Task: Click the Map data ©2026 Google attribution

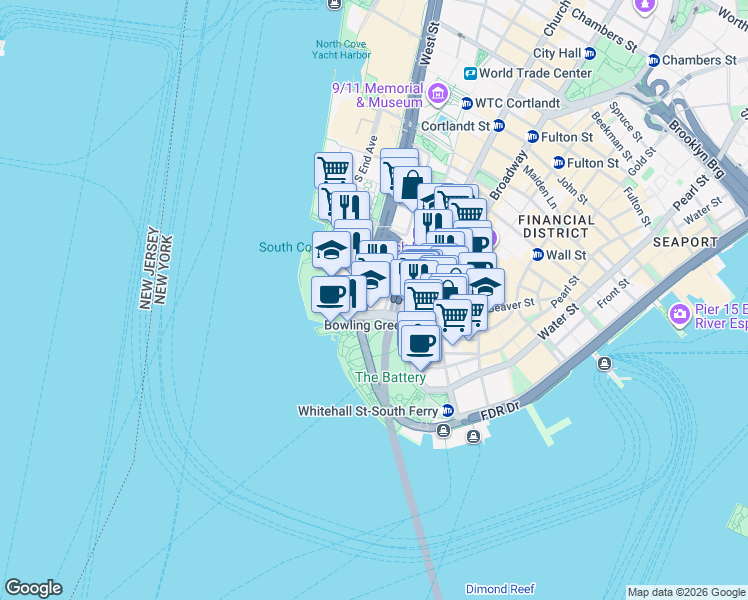Action: 687,593
